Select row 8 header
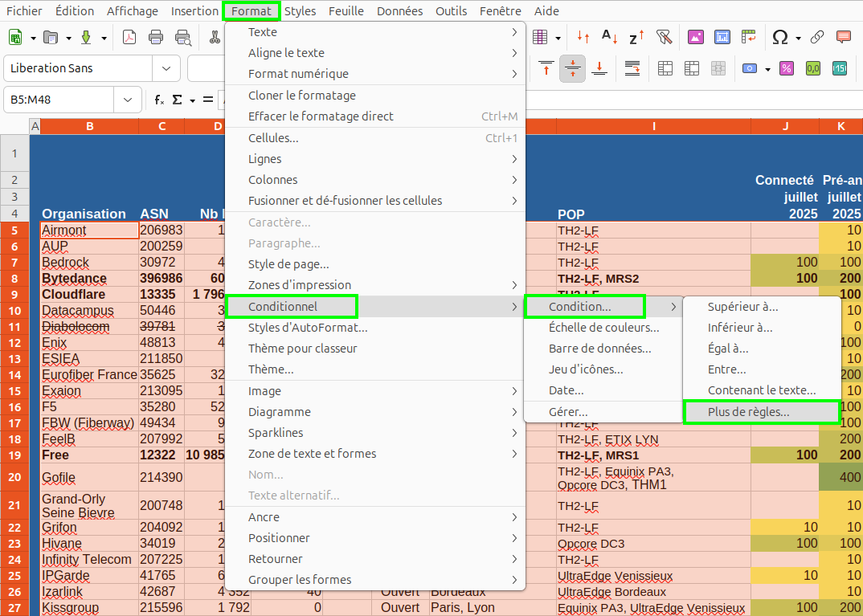Screen dimensions: 863x616 [x=14, y=279]
